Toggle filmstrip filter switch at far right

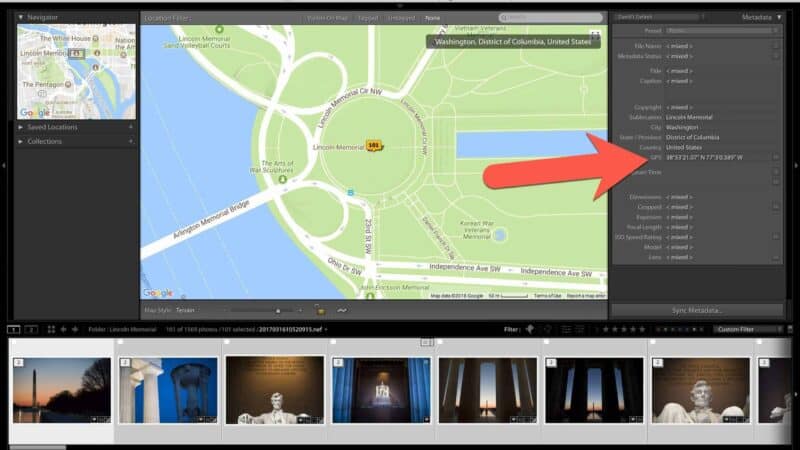(x=790, y=330)
